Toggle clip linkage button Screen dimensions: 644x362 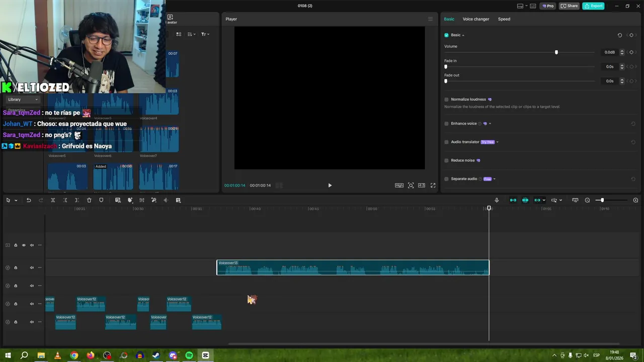tap(537, 200)
